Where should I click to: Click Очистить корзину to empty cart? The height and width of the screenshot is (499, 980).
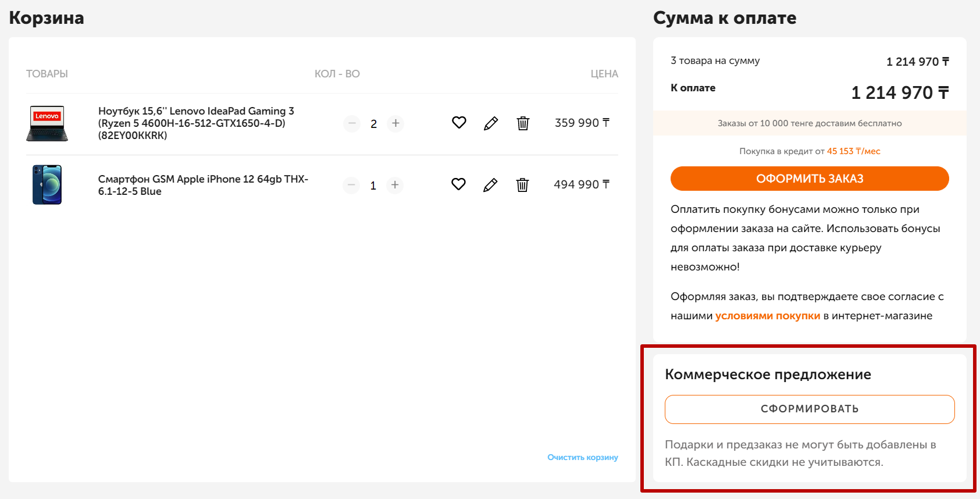click(x=582, y=458)
